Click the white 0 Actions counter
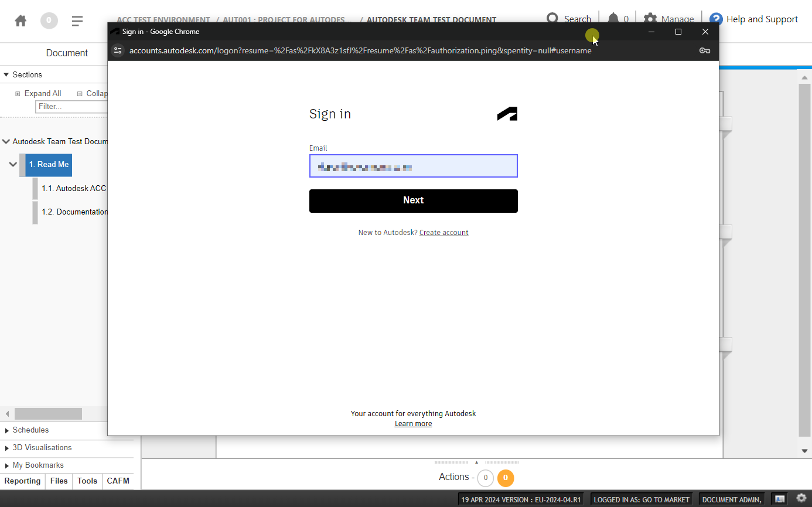Image resolution: width=812 pixels, height=507 pixels. click(x=485, y=478)
